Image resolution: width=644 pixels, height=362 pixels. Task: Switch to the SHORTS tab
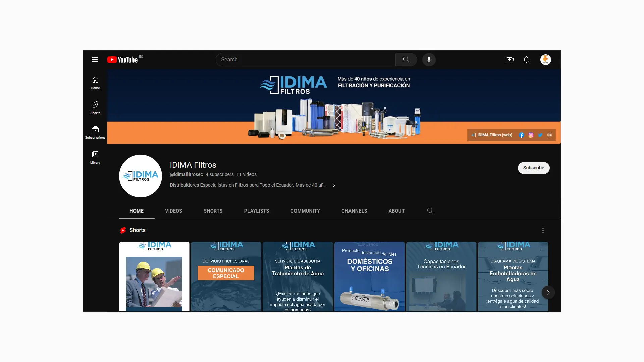[213, 211]
